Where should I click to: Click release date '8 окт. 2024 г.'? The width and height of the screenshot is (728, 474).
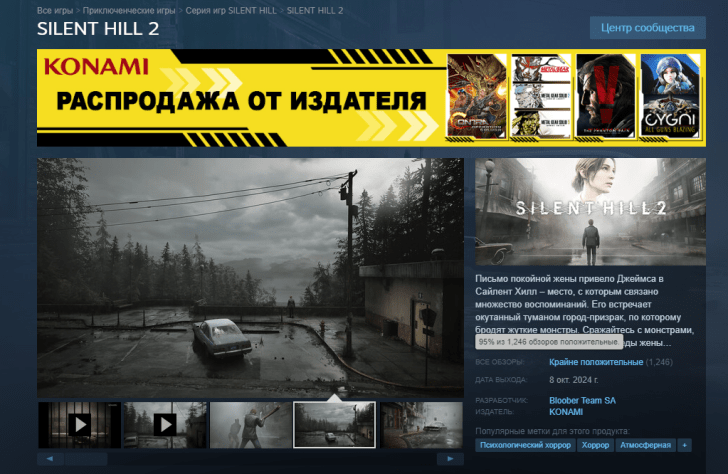click(573, 380)
